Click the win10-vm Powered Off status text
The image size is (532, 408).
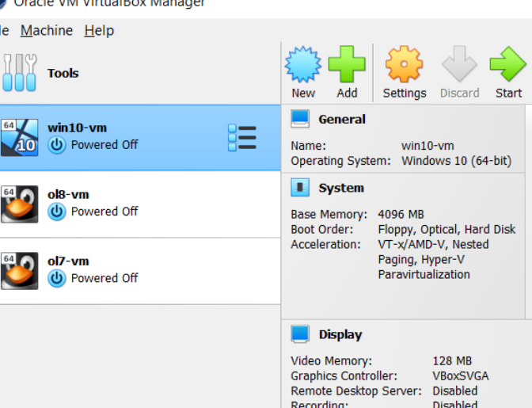tap(104, 145)
